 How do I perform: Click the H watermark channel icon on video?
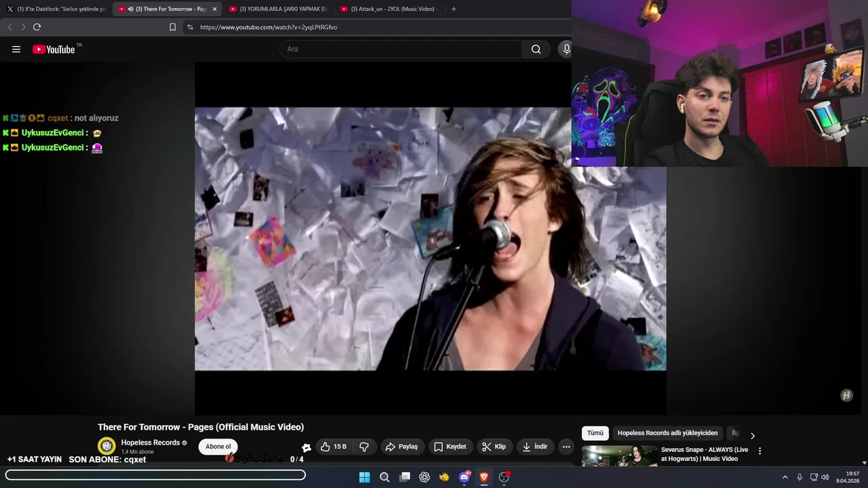[x=846, y=396]
